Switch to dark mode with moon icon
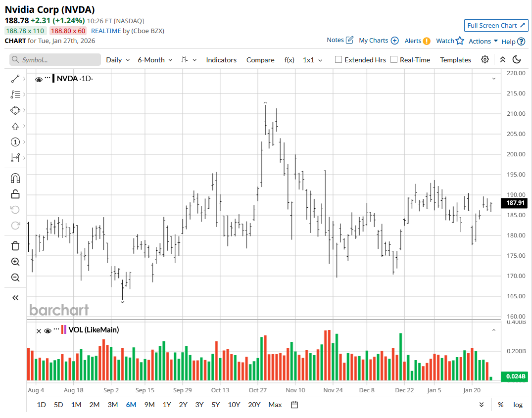The width and height of the screenshot is (532, 418). (516, 60)
